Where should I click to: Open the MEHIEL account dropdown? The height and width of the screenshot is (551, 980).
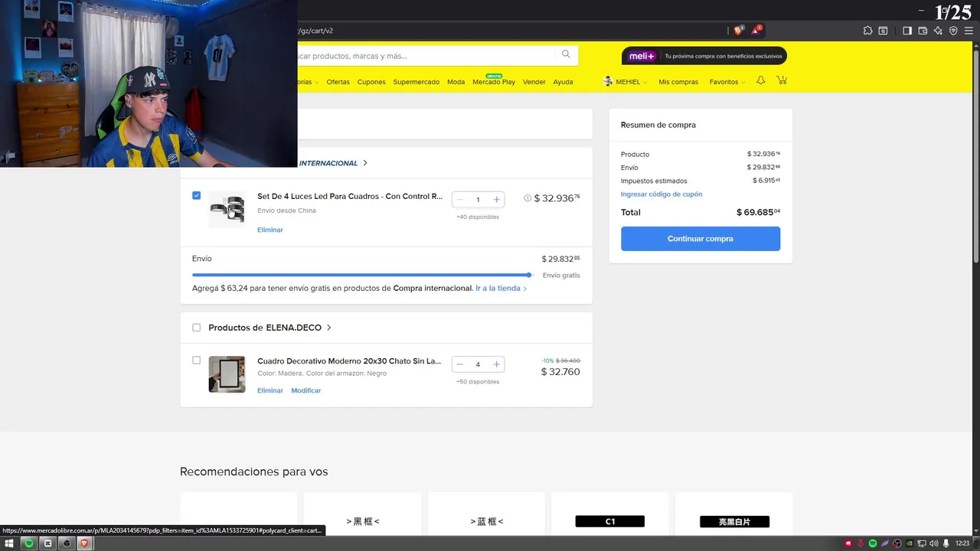(625, 82)
